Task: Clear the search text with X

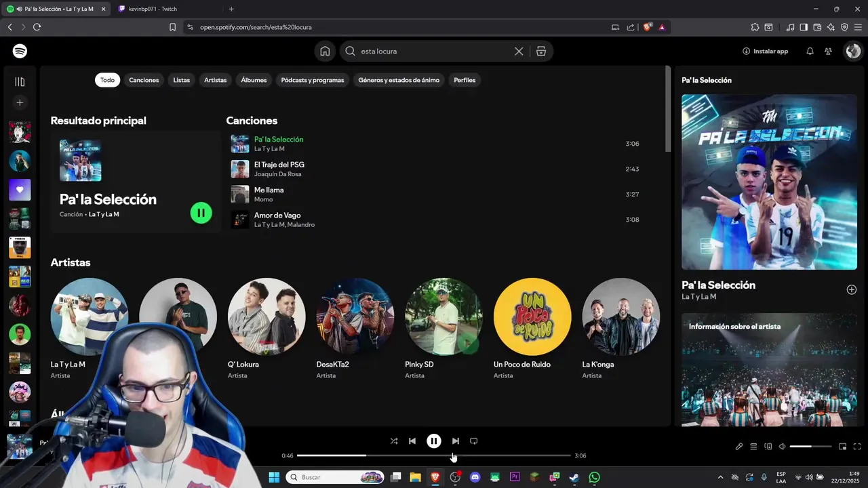Action: pyautogui.click(x=519, y=52)
